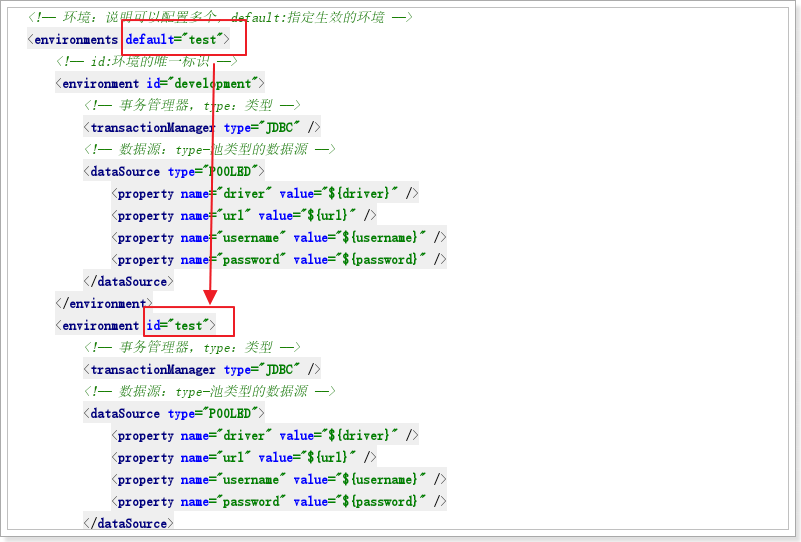Click the closing </environment> tag
Screen dimensions: 801x542
(x=104, y=304)
